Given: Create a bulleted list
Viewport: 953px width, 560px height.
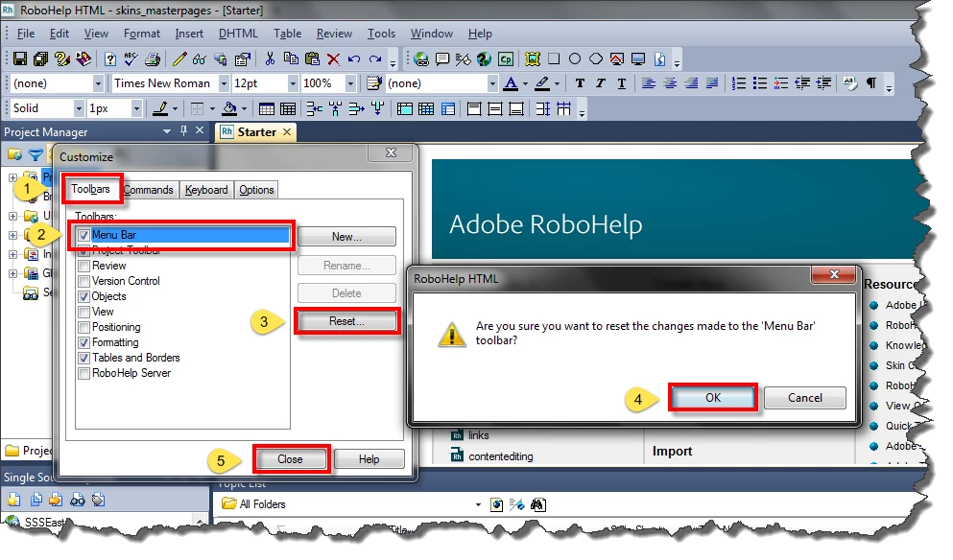Looking at the screenshot, I should click(x=760, y=83).
